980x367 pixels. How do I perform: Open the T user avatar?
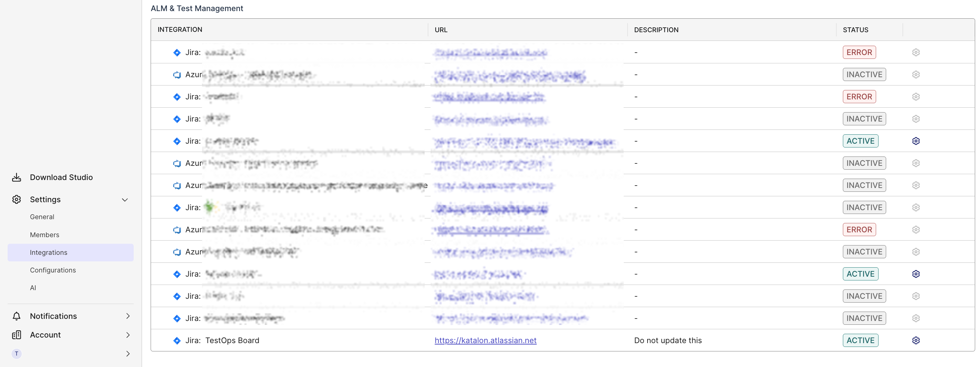coord(16,354)
